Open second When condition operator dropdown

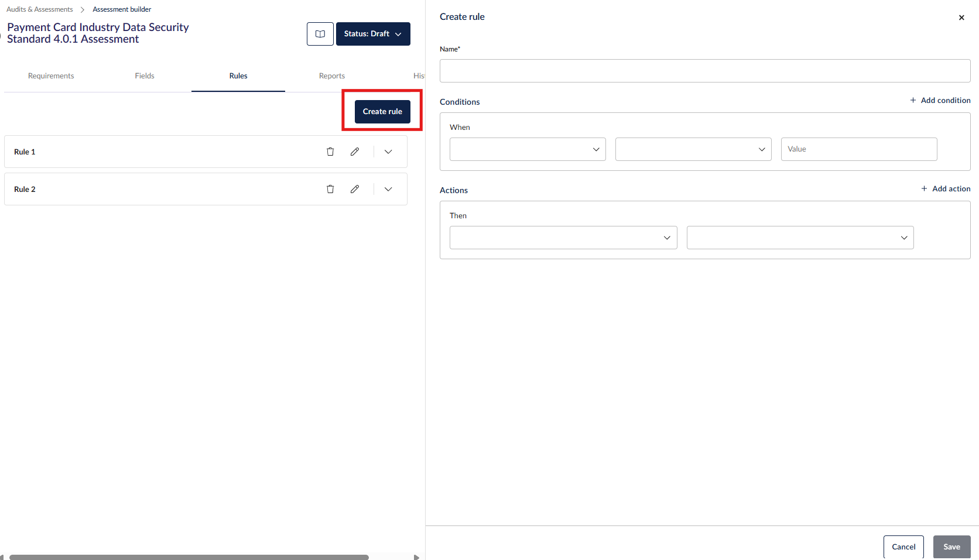point(693,149)
